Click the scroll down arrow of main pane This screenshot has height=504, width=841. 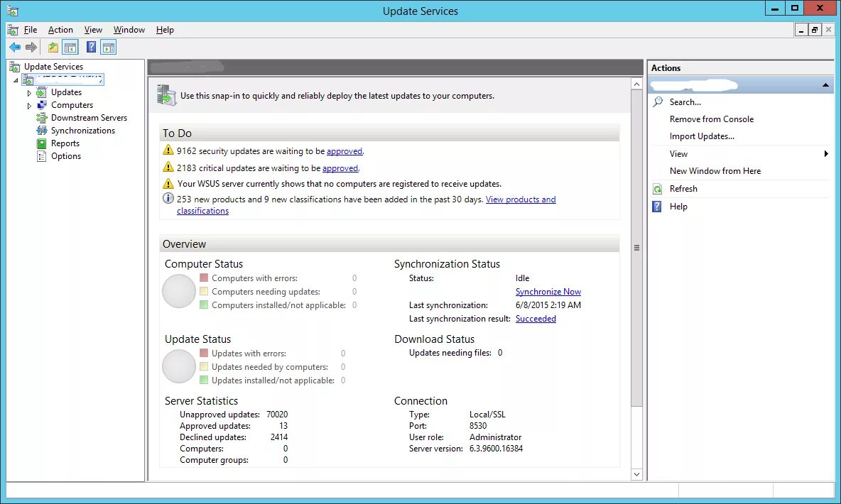pyautogui.click(x=636, y=474)
